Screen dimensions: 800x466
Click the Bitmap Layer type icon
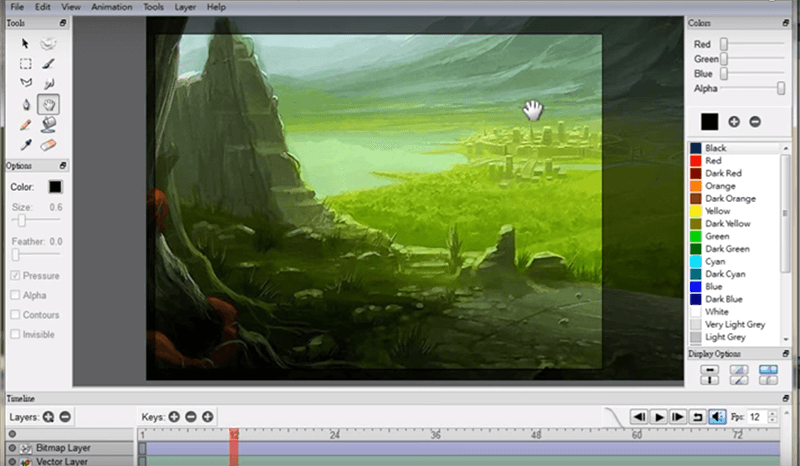coord(26,448)
